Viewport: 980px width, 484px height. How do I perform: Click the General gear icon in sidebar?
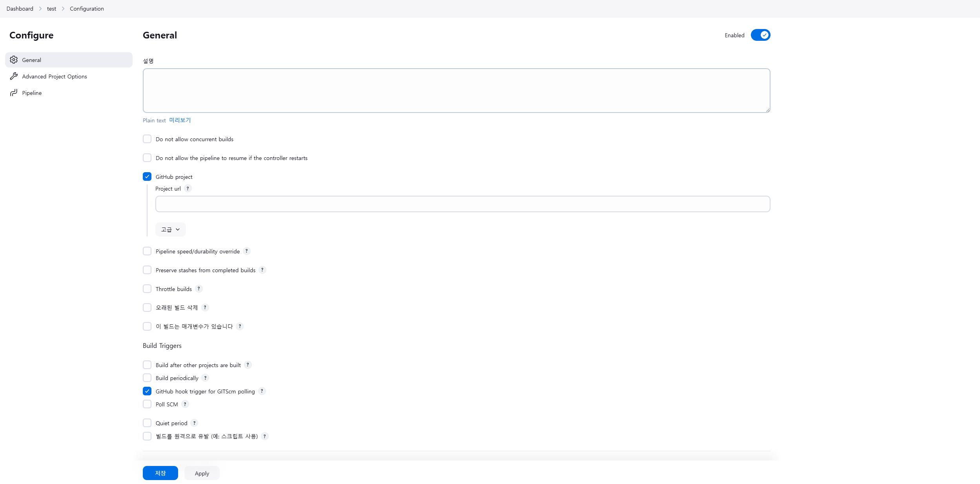tap(14, 60)
